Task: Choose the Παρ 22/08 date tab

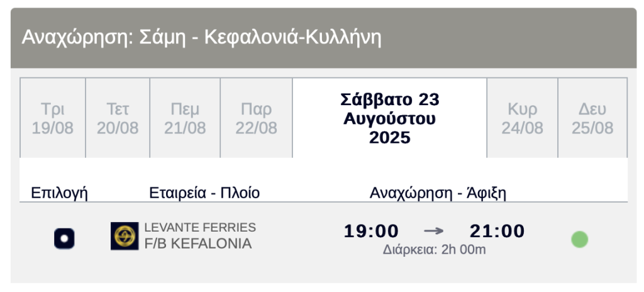Action: pos(257,118)
